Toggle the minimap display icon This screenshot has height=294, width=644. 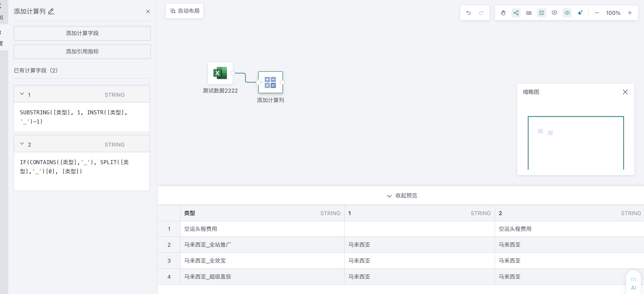click(541, 13)
